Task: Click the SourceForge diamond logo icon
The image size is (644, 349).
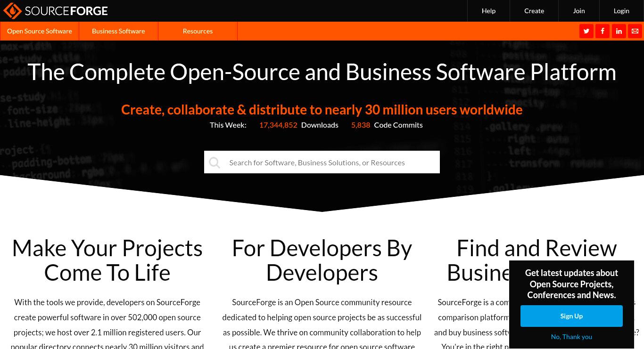Action: click(12, 11)
